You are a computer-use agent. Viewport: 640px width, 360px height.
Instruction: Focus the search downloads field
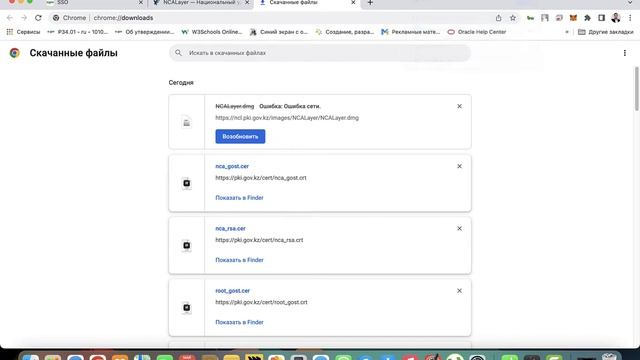tap(320, 53)
